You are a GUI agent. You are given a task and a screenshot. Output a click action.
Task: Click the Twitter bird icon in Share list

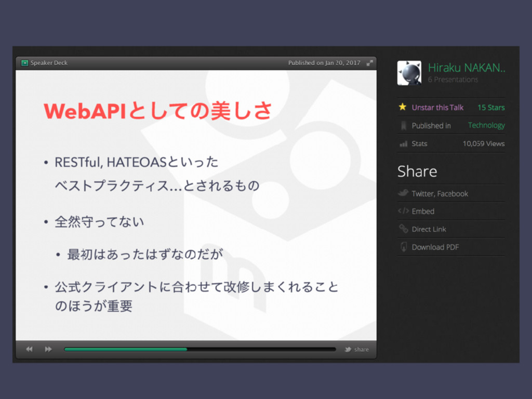click(403, 193)
